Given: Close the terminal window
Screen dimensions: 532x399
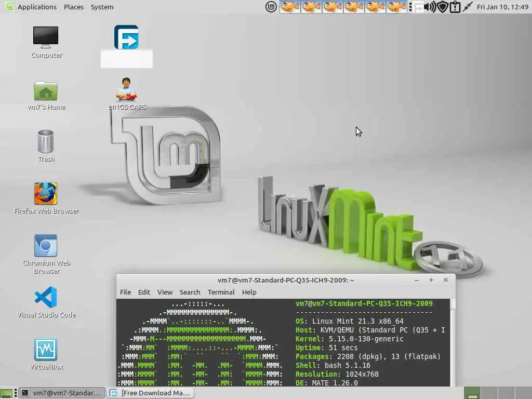Looking at the screenshot, I should pyautogui.click(x=445, y=280).
